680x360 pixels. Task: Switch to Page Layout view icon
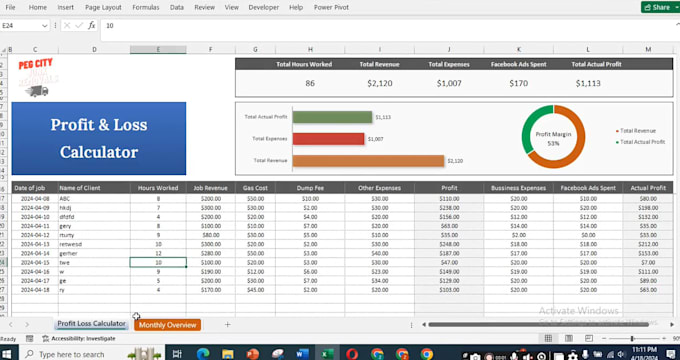pyautogui.click(x=569, y=338)
